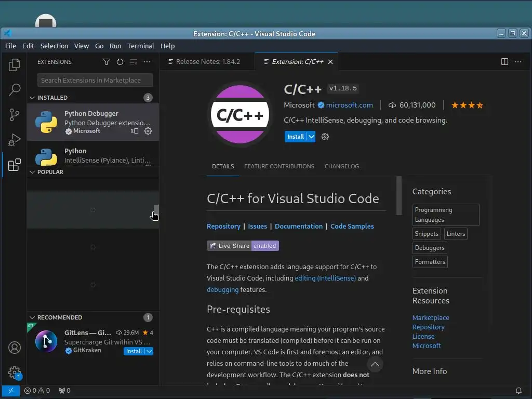
Task: Switch to FEATURE CONTRIBUTIONS tab
Action: point(279,166)
